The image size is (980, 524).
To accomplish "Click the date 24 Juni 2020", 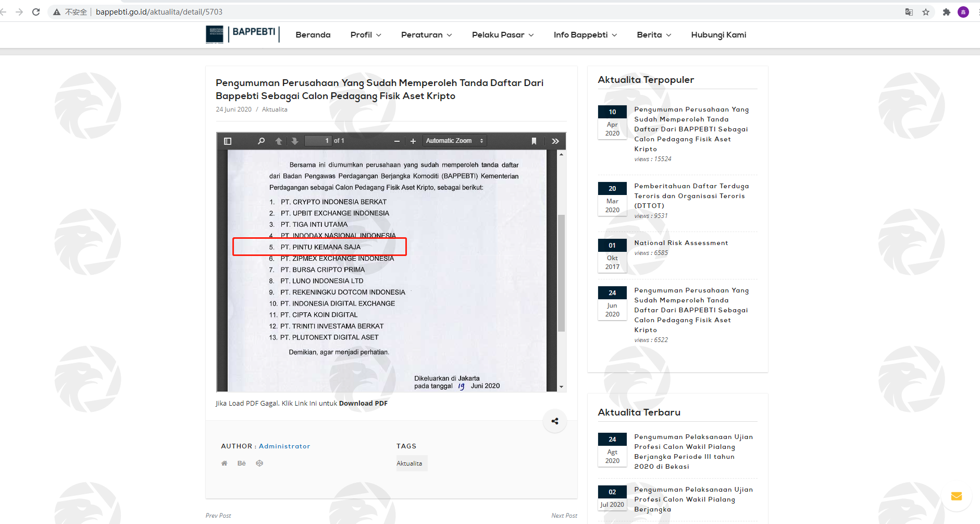I will tap(233, 109).
